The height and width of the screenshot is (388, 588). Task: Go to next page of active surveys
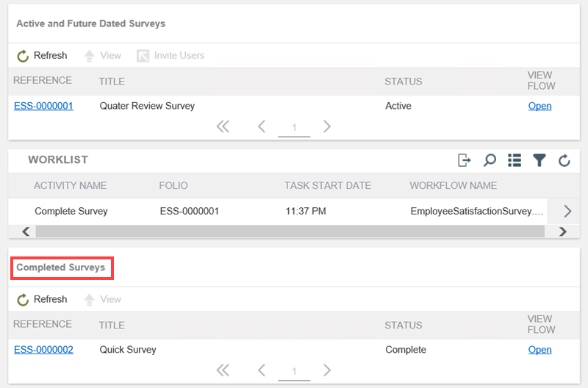click(327, 127)
